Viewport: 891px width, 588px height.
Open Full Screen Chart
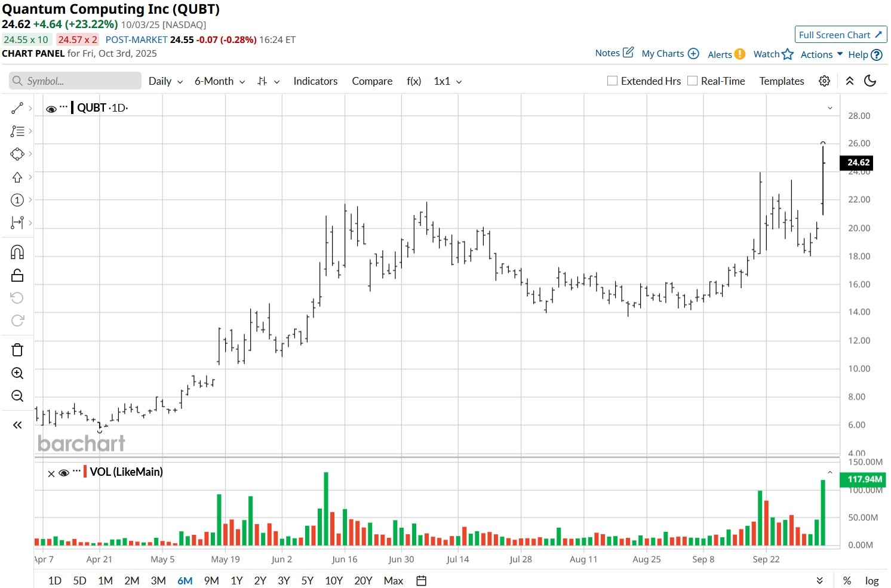pos(841,35)
